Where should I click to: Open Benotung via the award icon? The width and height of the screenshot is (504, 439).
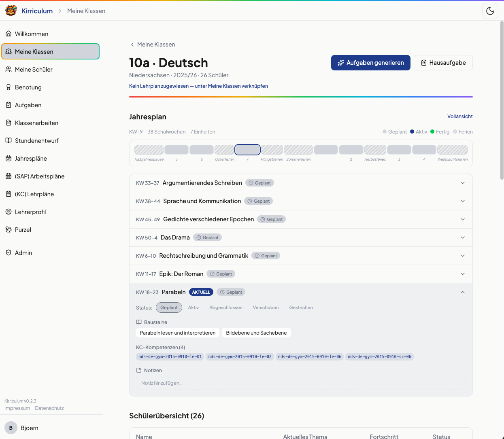tap(9, 87)
